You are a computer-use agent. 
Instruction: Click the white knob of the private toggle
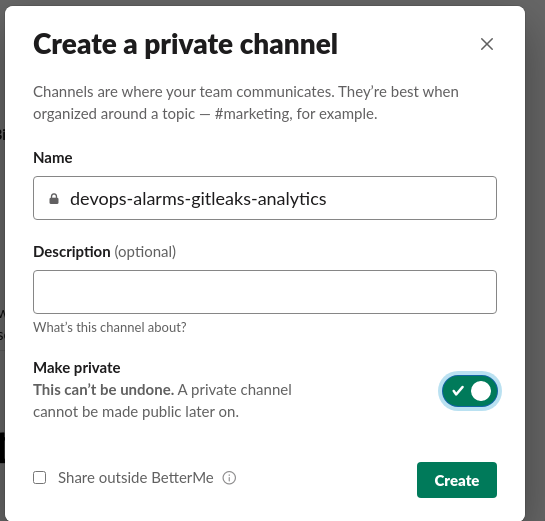click(x=481, y=391)
